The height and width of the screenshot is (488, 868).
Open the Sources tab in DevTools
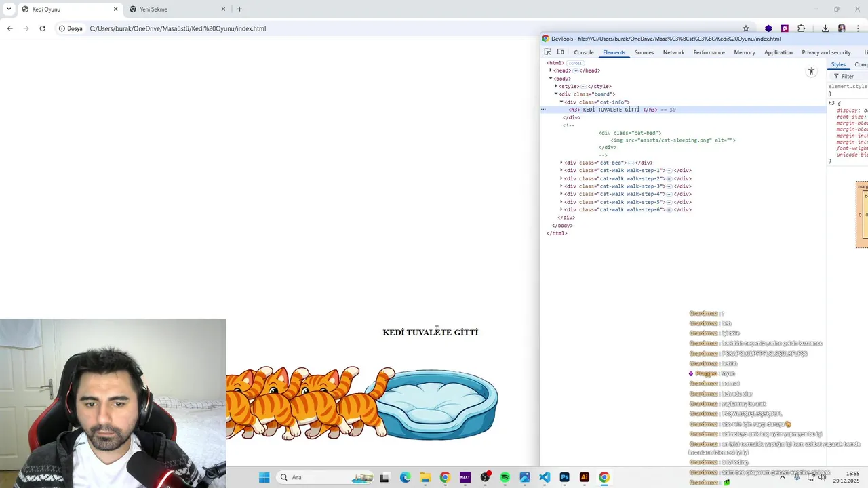(644, 52)
